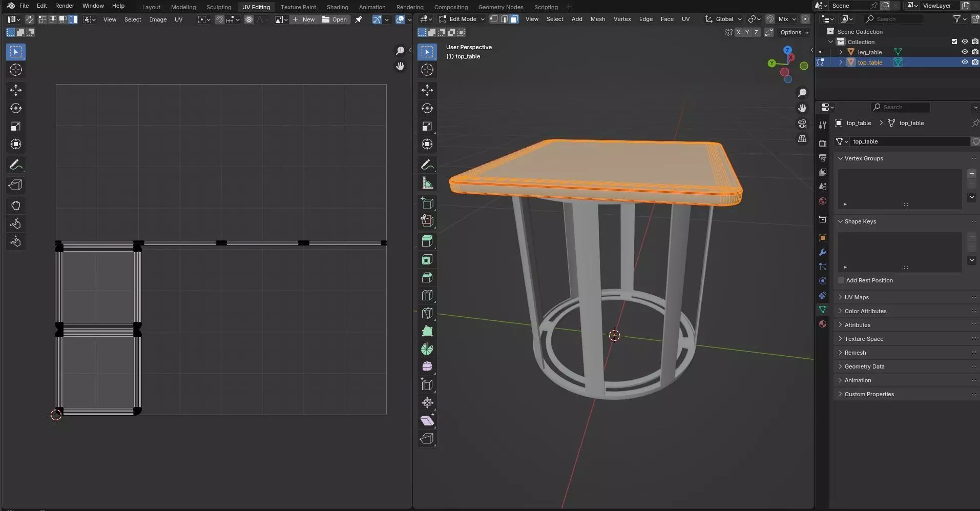980x511 pixels.
Task: Select the Loop Cut tool
Action: click(x=427, y=295)
